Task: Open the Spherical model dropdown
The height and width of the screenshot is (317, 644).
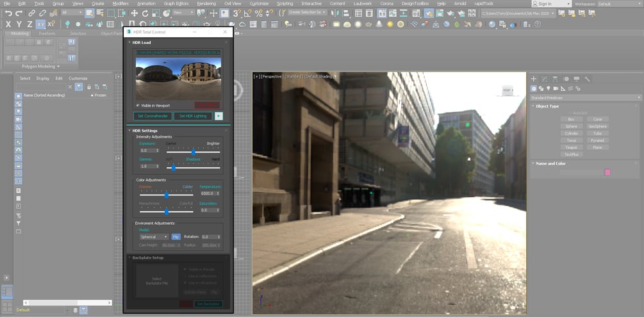Action: pos(154,237)
